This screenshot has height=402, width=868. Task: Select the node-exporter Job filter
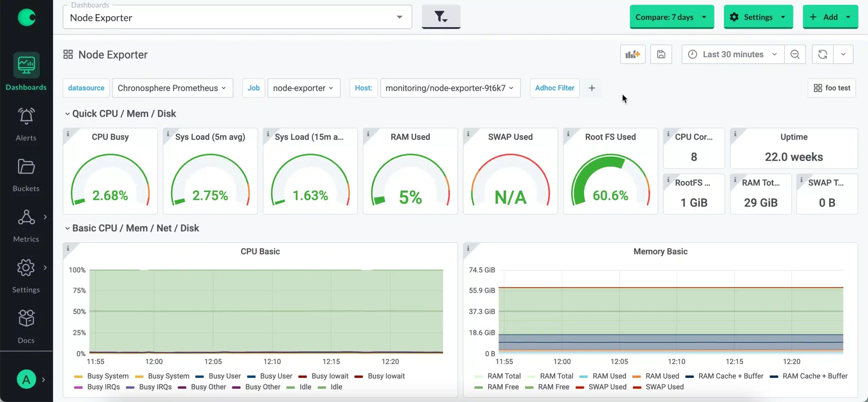pos(303,87)
